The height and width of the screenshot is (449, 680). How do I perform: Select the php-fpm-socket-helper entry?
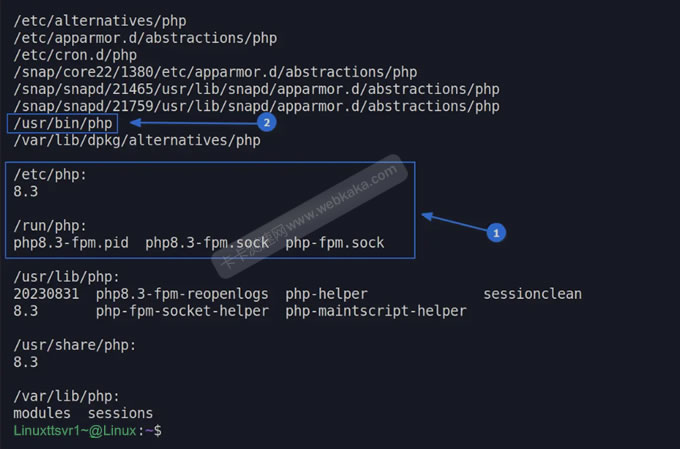coord(182,311)
